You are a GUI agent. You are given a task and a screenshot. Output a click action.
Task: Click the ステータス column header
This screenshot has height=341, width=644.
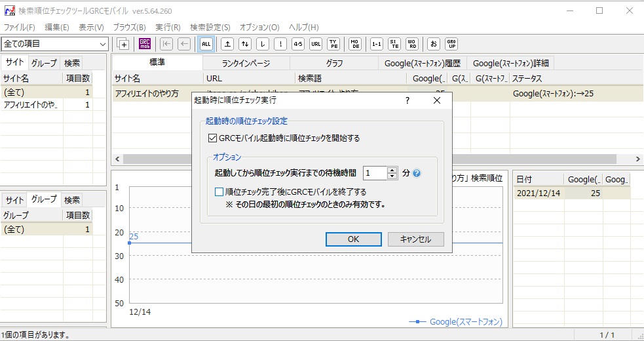click(x=577, y=78)
